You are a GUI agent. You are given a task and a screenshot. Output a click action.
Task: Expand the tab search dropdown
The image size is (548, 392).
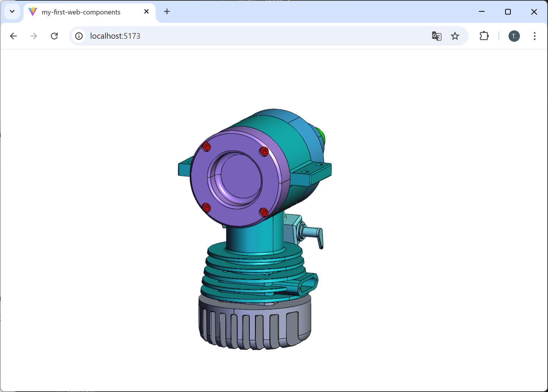(12, 12)
